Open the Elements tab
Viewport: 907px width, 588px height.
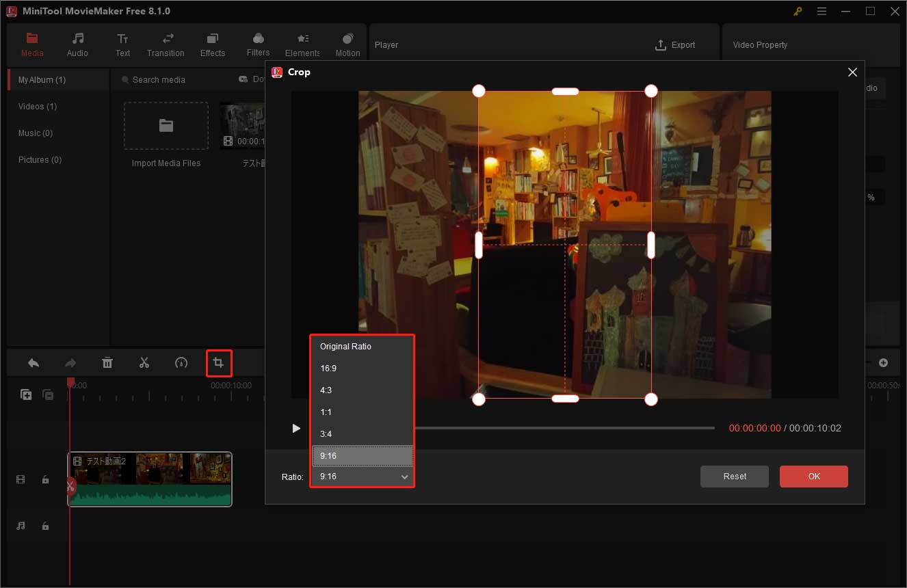pyautogui.click(x=302, y=45)
